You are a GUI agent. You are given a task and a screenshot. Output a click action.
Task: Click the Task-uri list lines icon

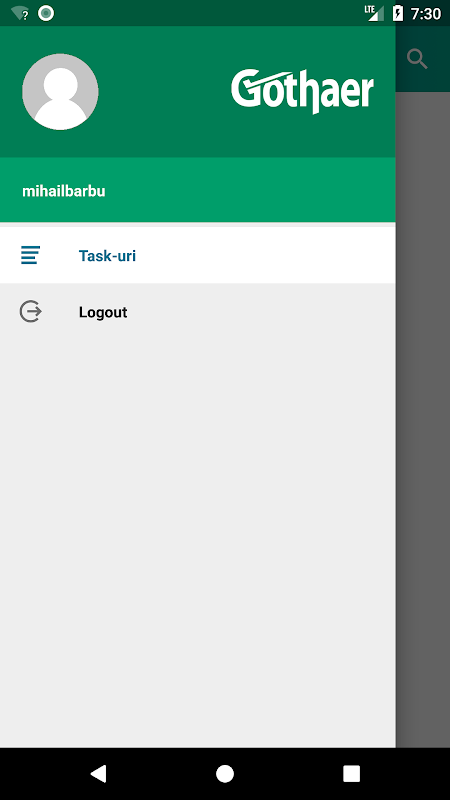[x=30, y=255]
